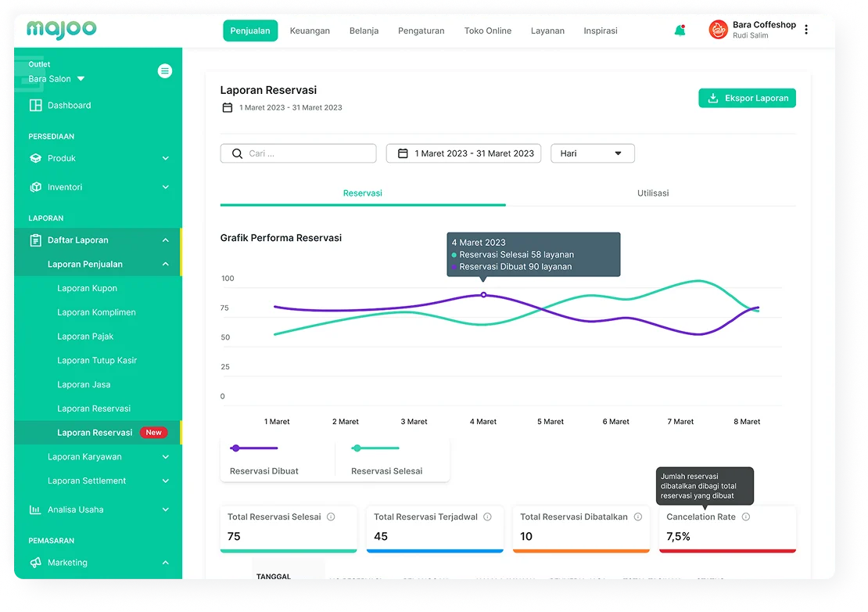Click info icon next to Cancelation Rate
Viewport: 868px width, 612px height.
coord(745,517)
